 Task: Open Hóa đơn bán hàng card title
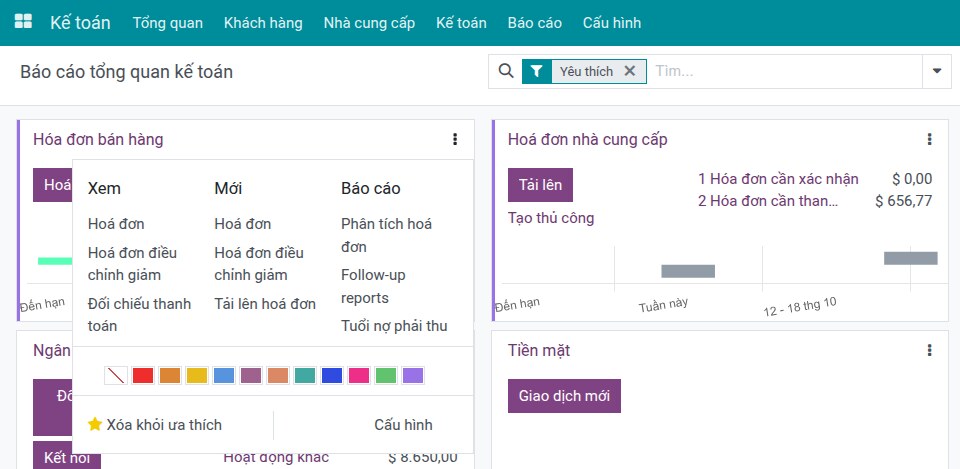[x=98, y=140]
